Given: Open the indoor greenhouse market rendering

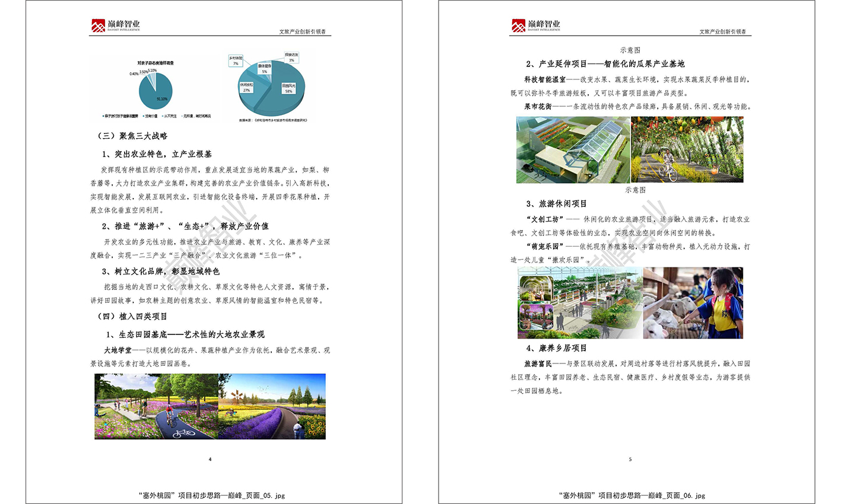Looking at the screenshot, I should click(579, 302).
